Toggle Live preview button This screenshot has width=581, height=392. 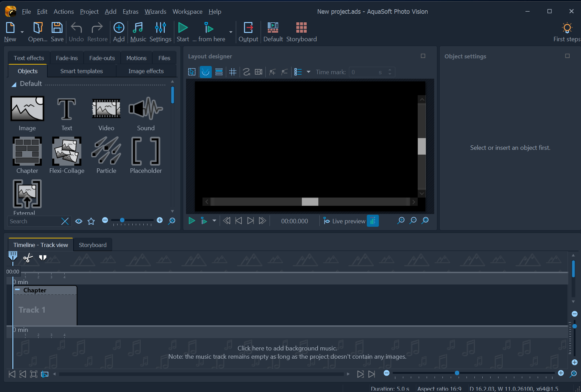click(344, 221)
